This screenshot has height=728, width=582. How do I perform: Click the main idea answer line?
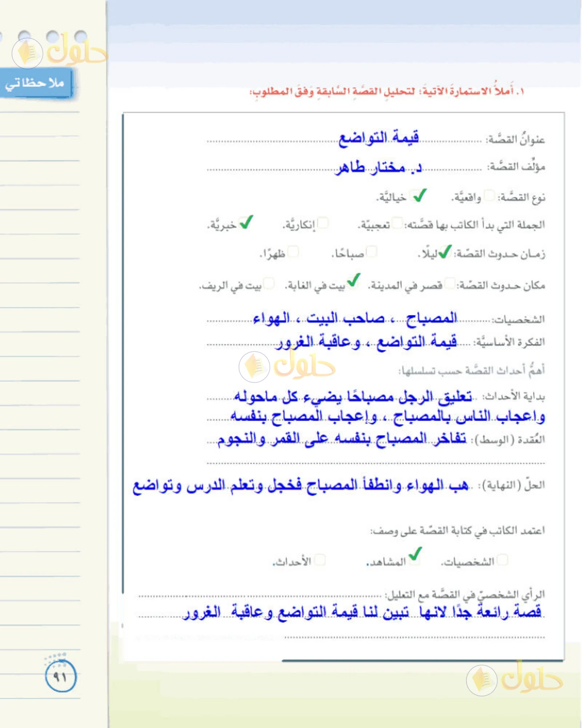coord(367,342)
